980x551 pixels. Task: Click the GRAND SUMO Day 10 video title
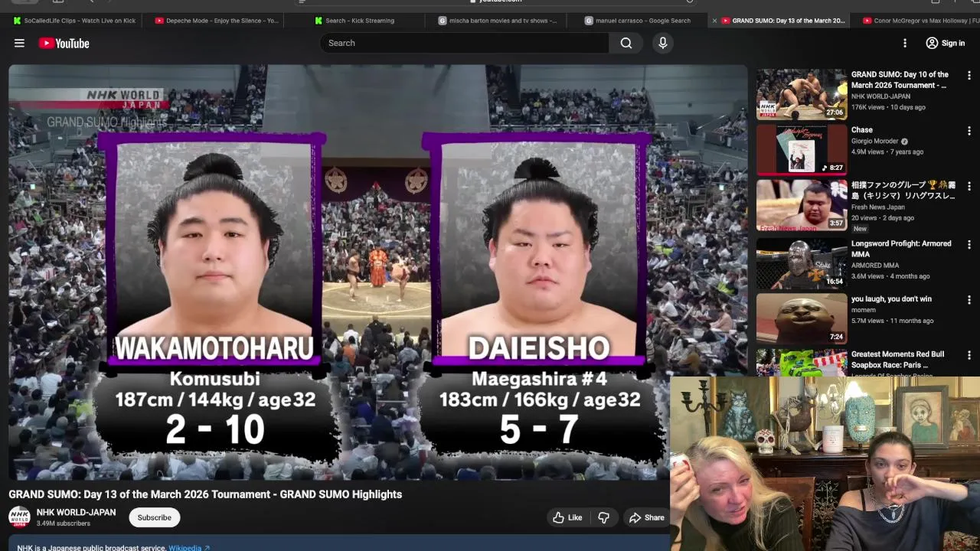pos(900,80)
